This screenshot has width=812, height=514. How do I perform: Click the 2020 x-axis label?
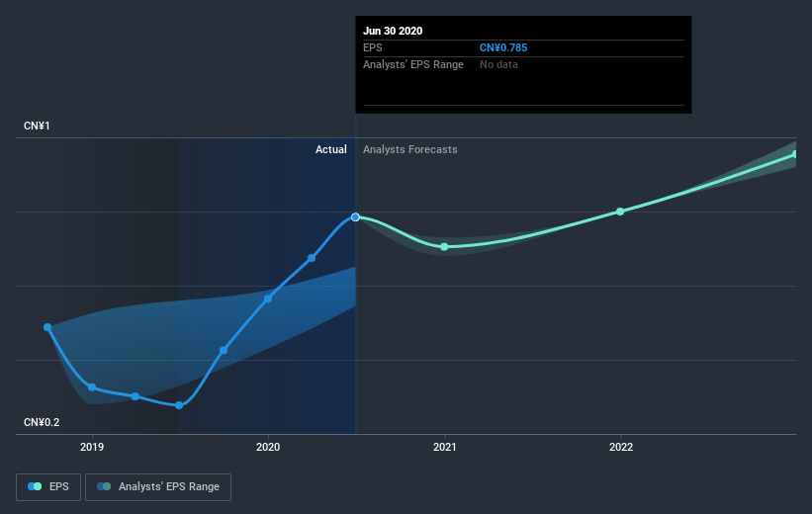pos(268,447)
